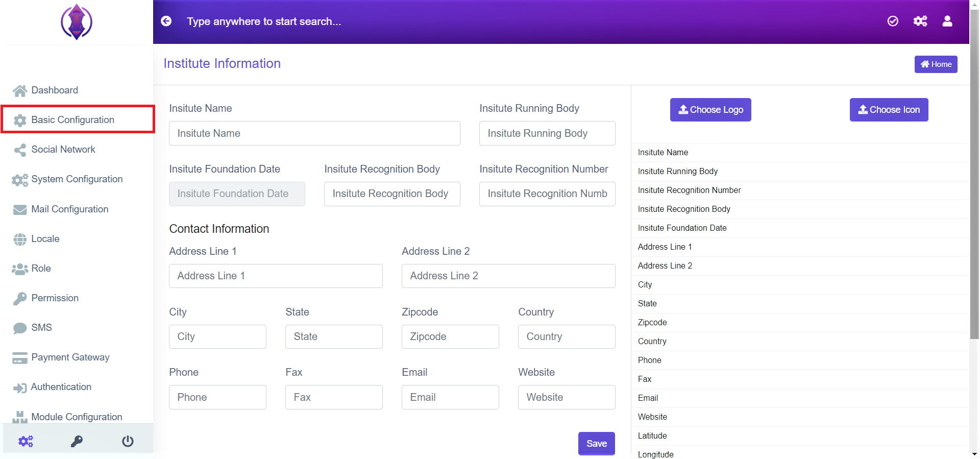980x459 pixels.
Task: Focus the Email input field
Action: click(x=450, y=397)
